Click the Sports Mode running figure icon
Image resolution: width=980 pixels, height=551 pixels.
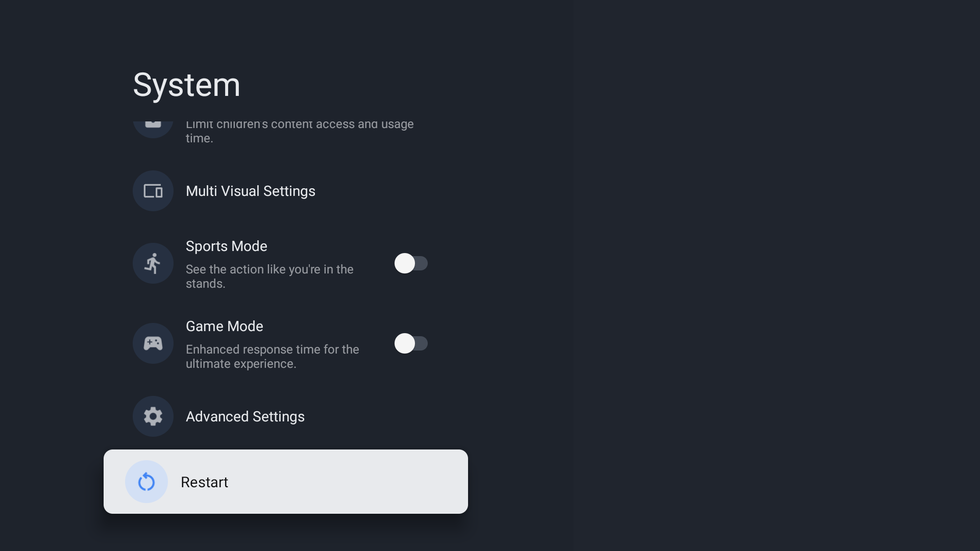click(153, 263)
